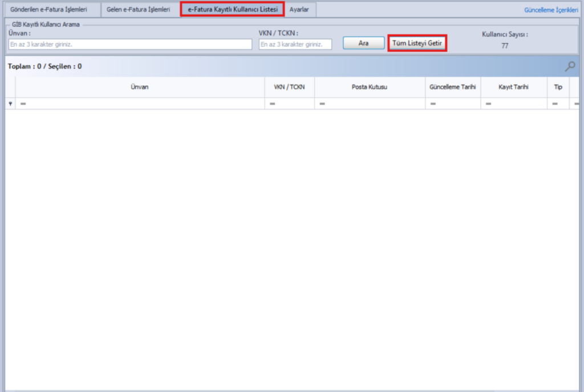This screenshot has width=584, height=392.
Task: Click the filter row funnel icon
Action: 10,104
